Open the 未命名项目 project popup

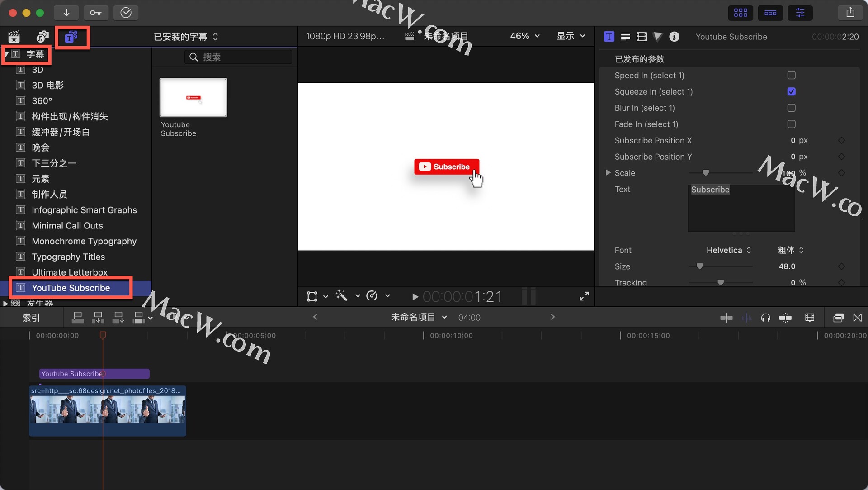[419, 317]
